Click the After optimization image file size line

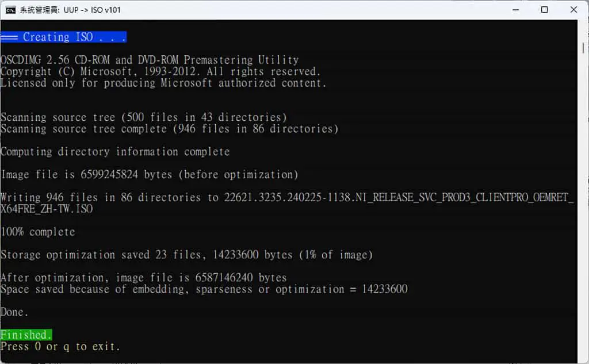point(143,278)
